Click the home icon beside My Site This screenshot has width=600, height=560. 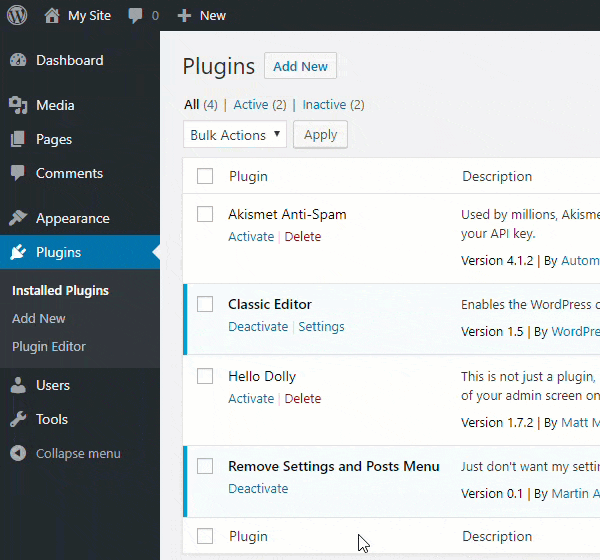click(x=52, y=16)
